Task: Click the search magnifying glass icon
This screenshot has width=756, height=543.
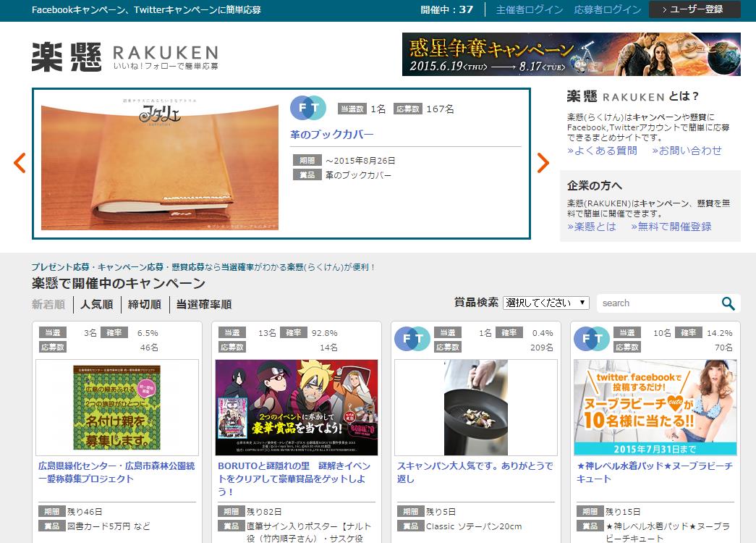Action: (729, 303)
